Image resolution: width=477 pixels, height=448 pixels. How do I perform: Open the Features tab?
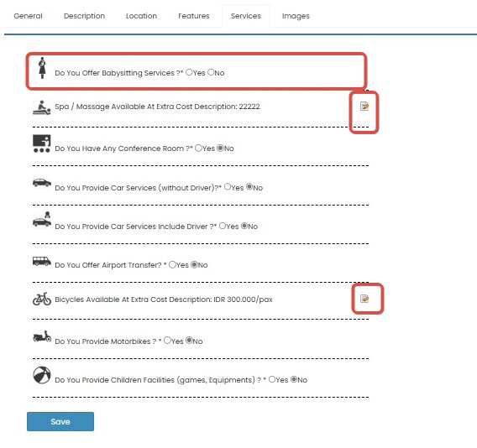point(194,16)
